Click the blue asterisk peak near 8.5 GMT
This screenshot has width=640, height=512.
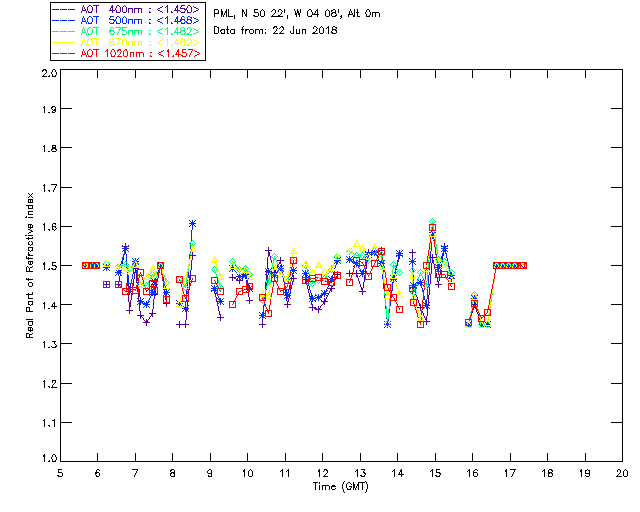click(x=192, y=223)
